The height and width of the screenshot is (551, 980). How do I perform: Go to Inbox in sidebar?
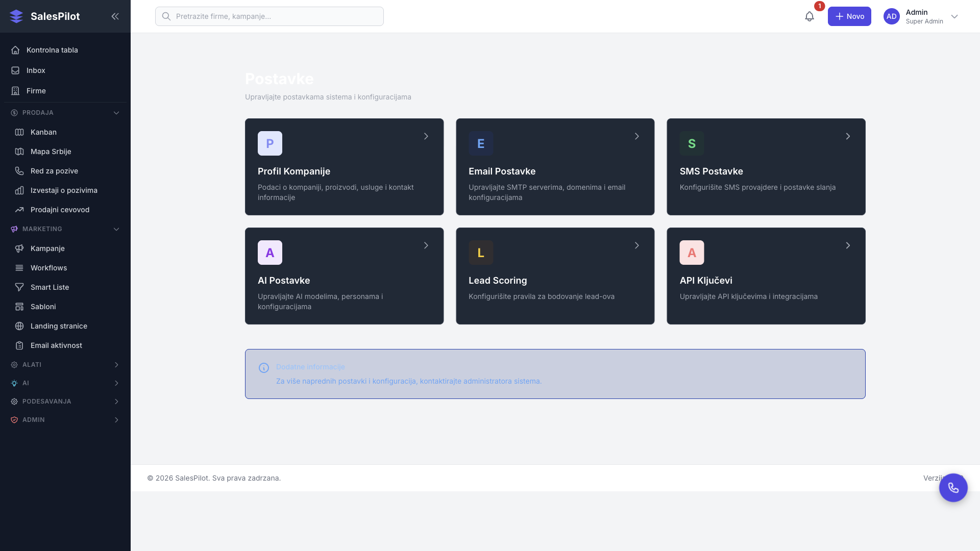coord(36,70)
